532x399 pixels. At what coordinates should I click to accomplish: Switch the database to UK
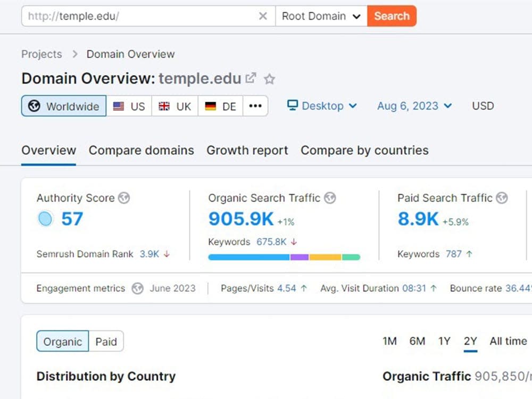(x=174, y=106)
